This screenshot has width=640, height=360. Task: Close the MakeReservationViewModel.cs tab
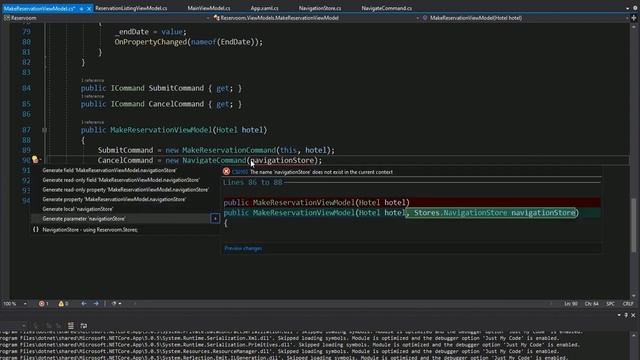[x=89, y=9]
